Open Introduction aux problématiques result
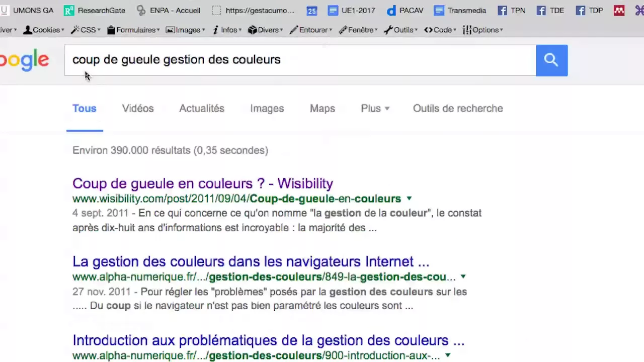 click(268, 340)
